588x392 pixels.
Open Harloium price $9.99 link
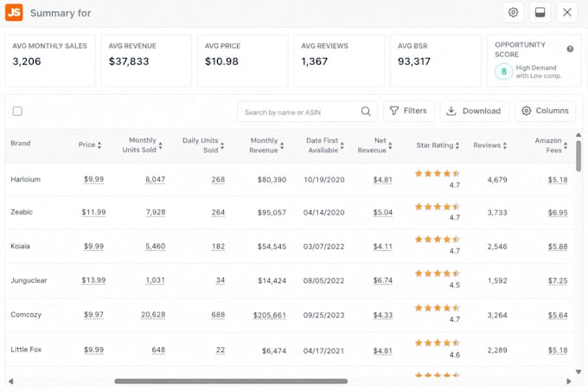point(93,179)
